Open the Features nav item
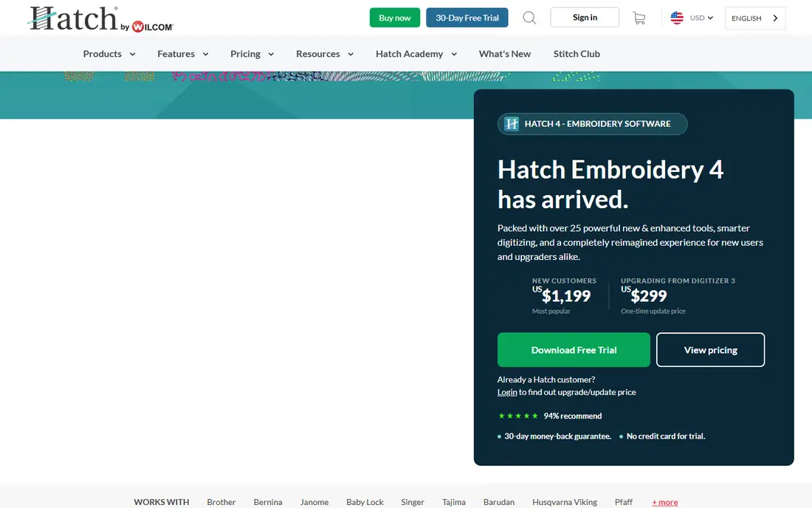This screenshot has height=508, width=812. pos(176,54)
